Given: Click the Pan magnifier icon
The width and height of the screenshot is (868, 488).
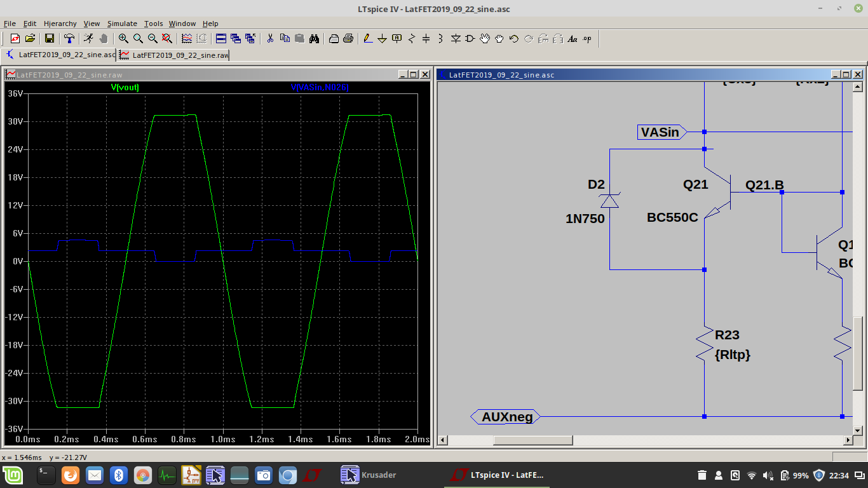Looking at the screenshot, I should [138, 39].
